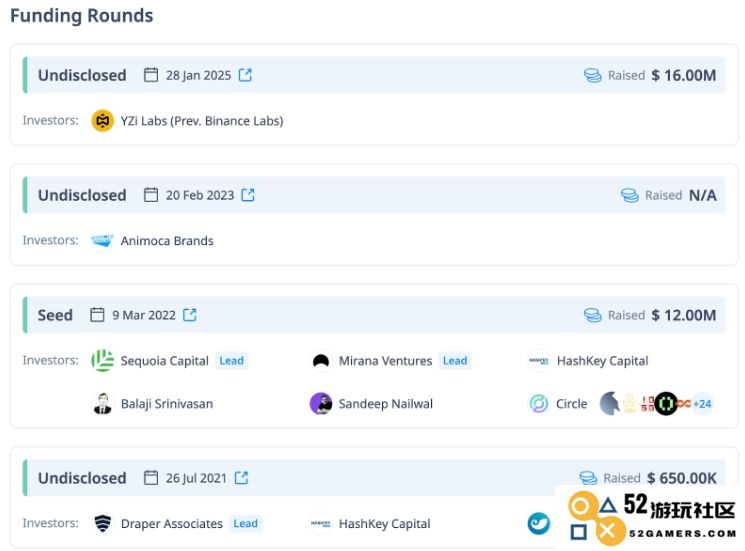Click the calendar icon beside 20 Feb 2023

coord(151,195)
